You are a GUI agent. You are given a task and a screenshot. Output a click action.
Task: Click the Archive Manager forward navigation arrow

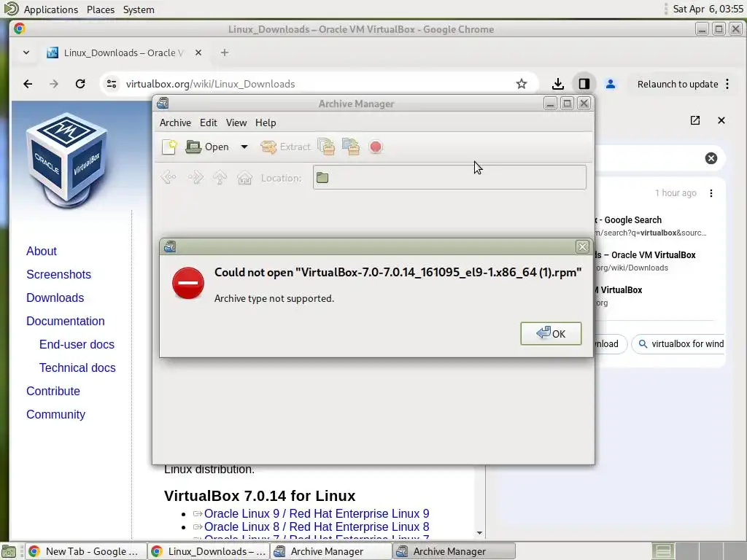pos(196,178)
